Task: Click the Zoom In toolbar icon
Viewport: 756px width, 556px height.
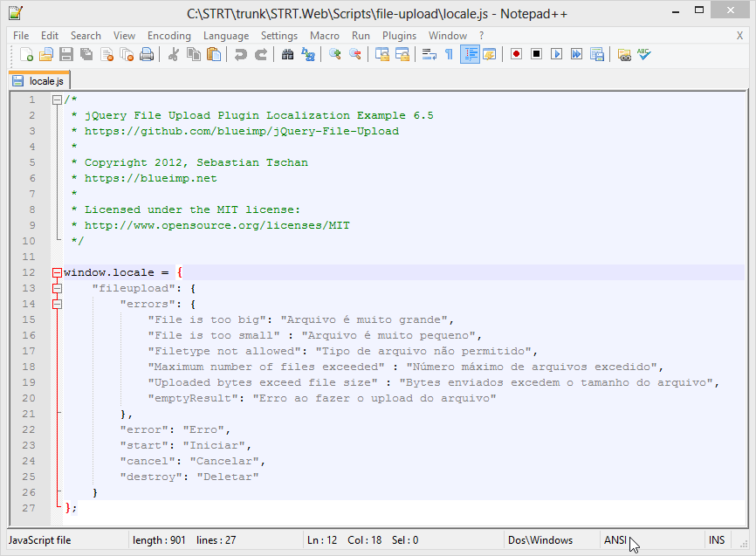Action: [x=335, y=54]
